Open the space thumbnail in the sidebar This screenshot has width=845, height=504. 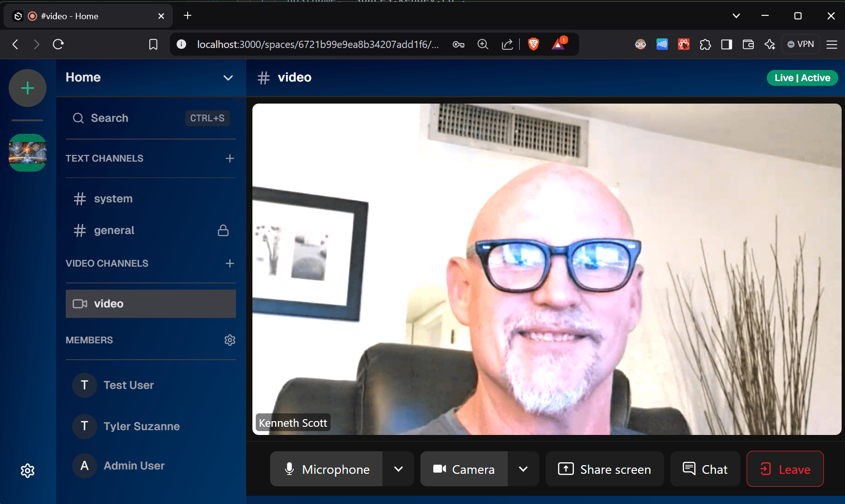[27, 152]
